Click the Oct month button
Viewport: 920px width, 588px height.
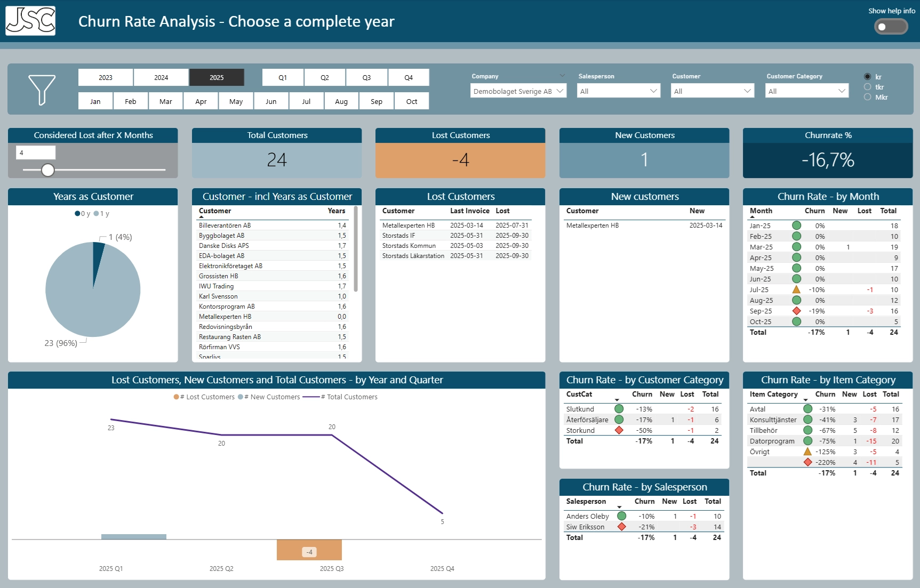pos(411,101)
